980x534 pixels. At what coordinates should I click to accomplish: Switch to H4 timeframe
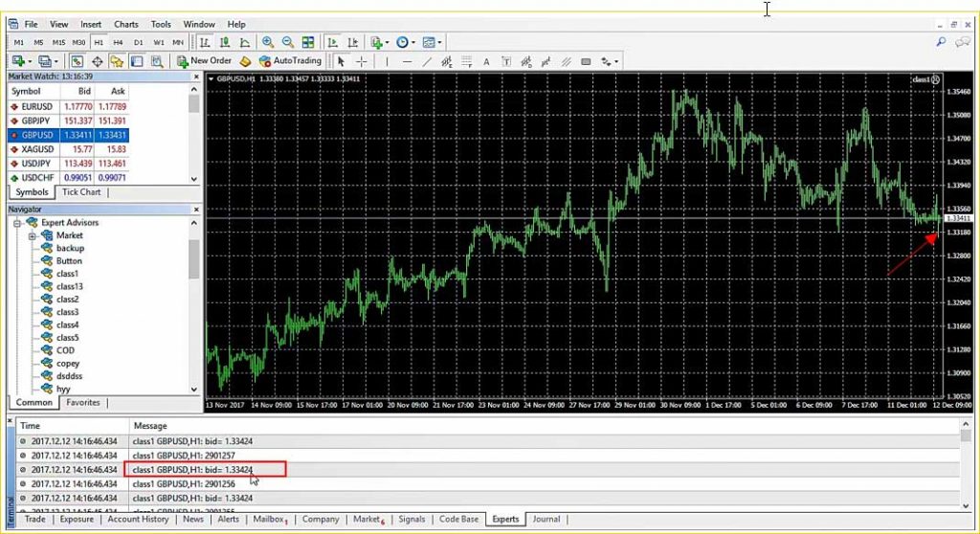point(118,42)
